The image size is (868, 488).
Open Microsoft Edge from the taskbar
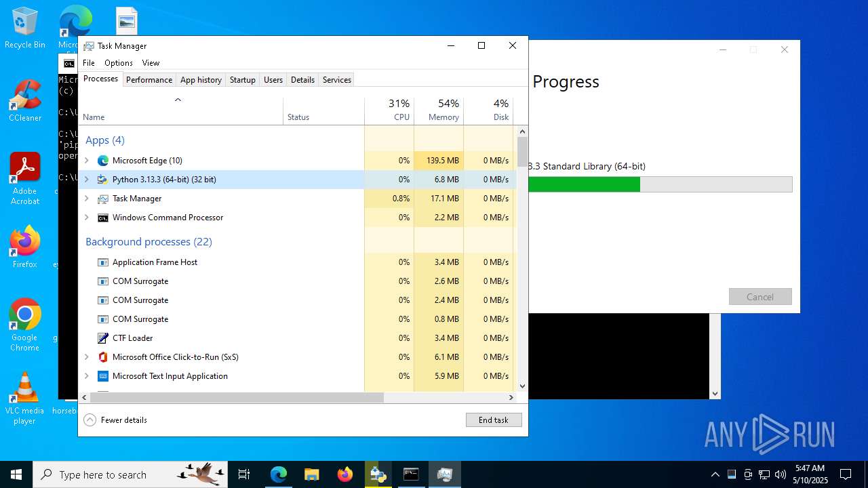click(279, 474)
